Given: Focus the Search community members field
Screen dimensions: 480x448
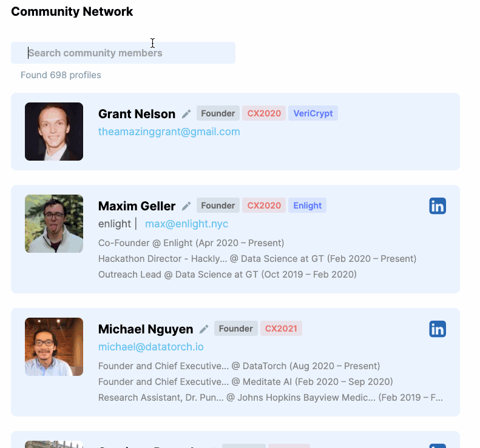Looking at the screenshot, I should pyautogui.click(x=123, y=53).
